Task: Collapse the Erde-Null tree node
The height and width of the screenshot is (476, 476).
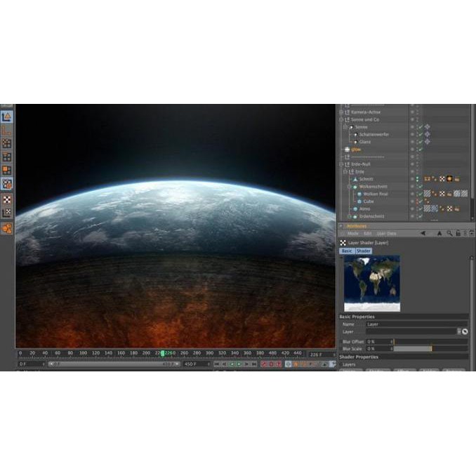Action: tap(341, 164)
